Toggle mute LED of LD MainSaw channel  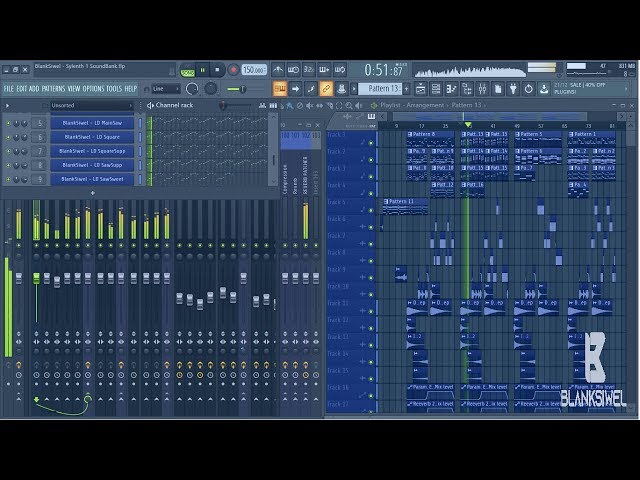point(8,123)
